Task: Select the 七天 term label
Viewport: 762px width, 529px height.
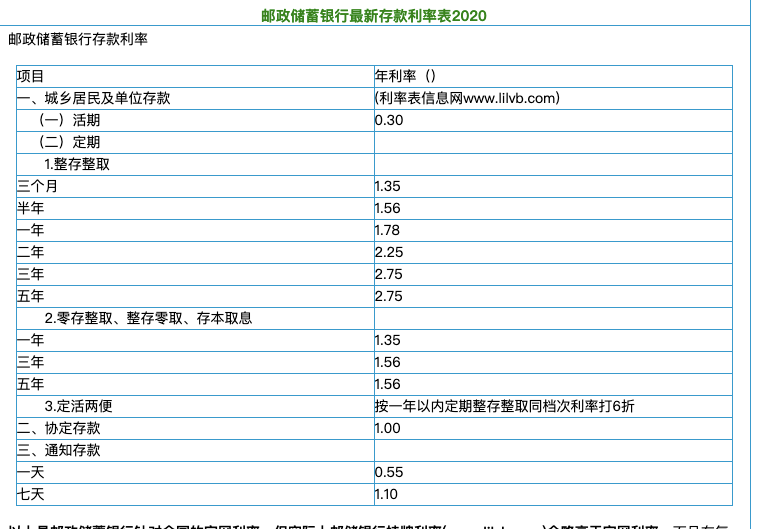Action: click(30, 494)
